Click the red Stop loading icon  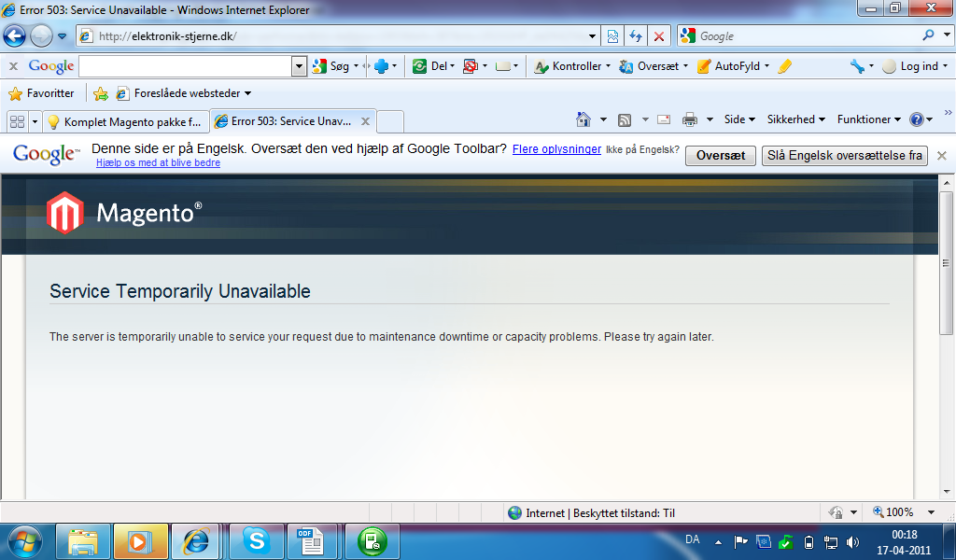coord(659,36)
